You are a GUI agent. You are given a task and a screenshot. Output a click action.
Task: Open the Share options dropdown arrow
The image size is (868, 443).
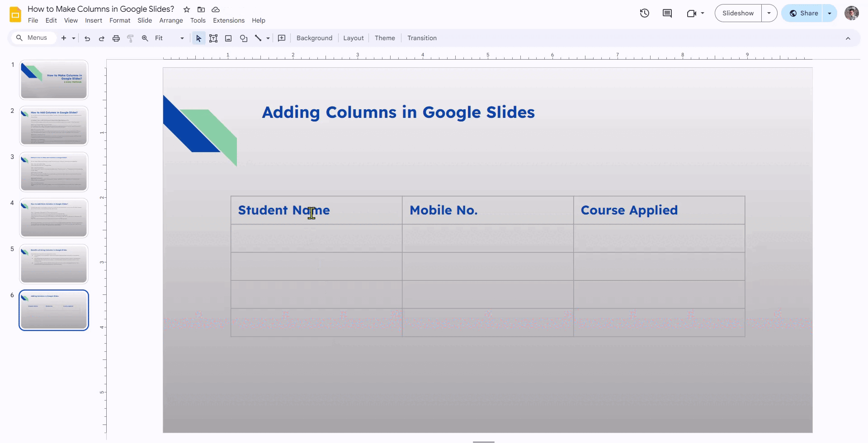click(830, 13)
